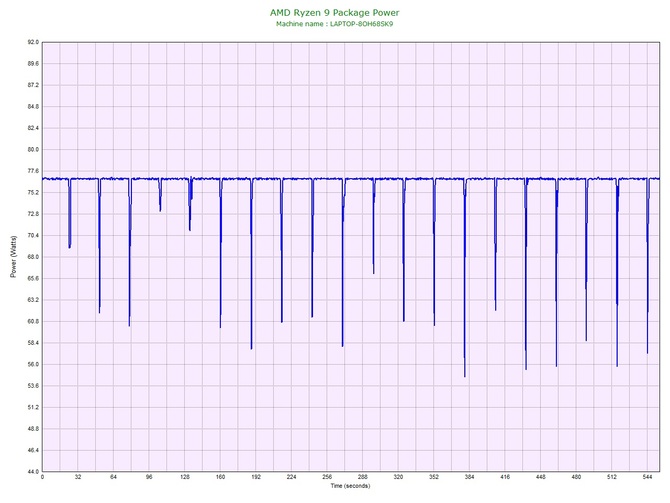Click the 320 time axis tick label
Image resolution: width=670 pixels, height=503 pixels.
coord(398,477)
